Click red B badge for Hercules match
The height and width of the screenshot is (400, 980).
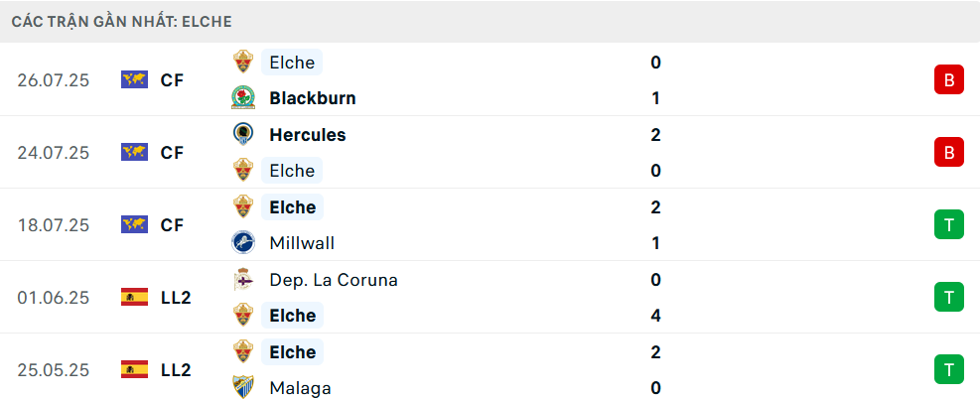[949, 152]
